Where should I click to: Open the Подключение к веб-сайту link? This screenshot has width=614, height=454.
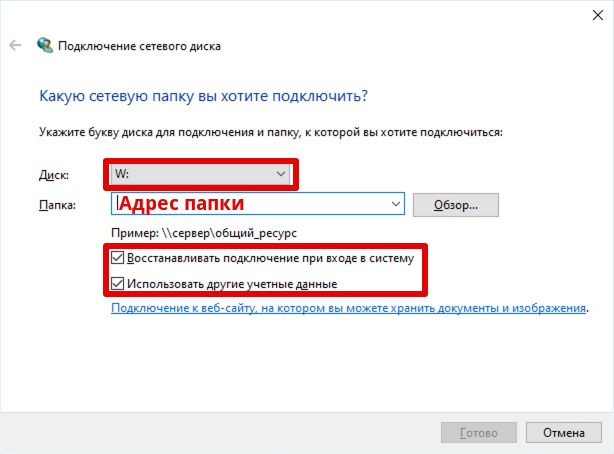point(348,310)
